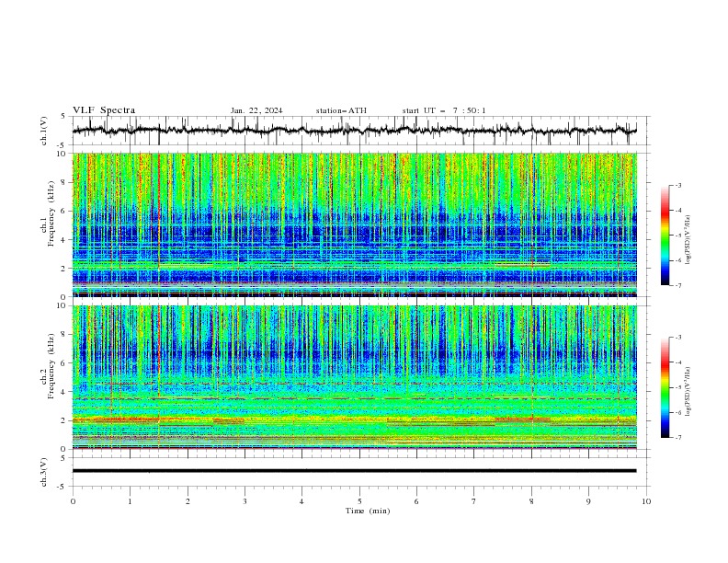Click the "station=ATH" label

pyautogui.click(x=341, y=110)
